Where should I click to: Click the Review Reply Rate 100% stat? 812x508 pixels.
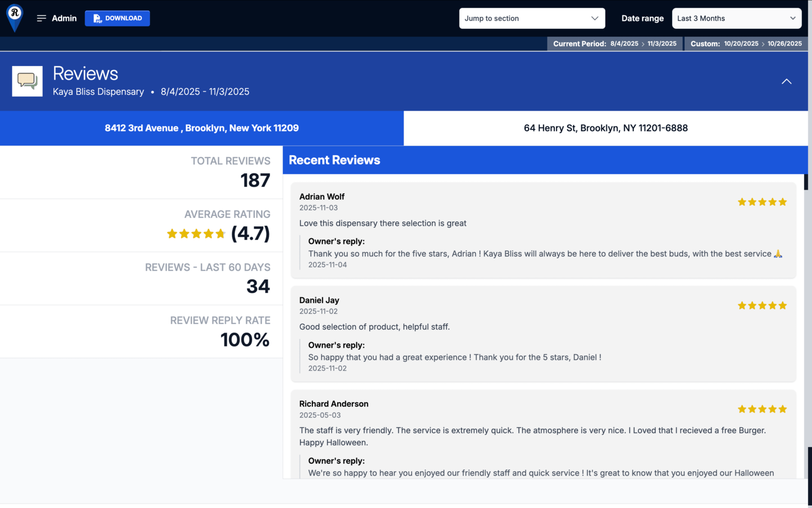pos(245,340)
